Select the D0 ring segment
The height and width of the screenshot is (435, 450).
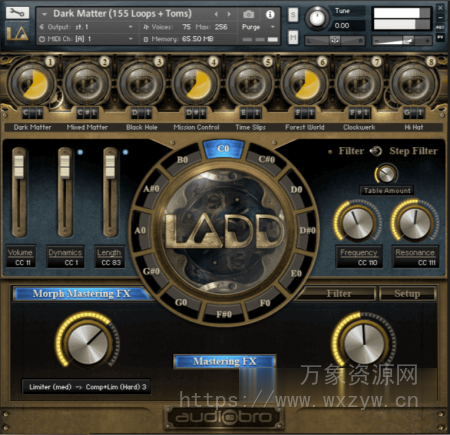tap(296, 189)
